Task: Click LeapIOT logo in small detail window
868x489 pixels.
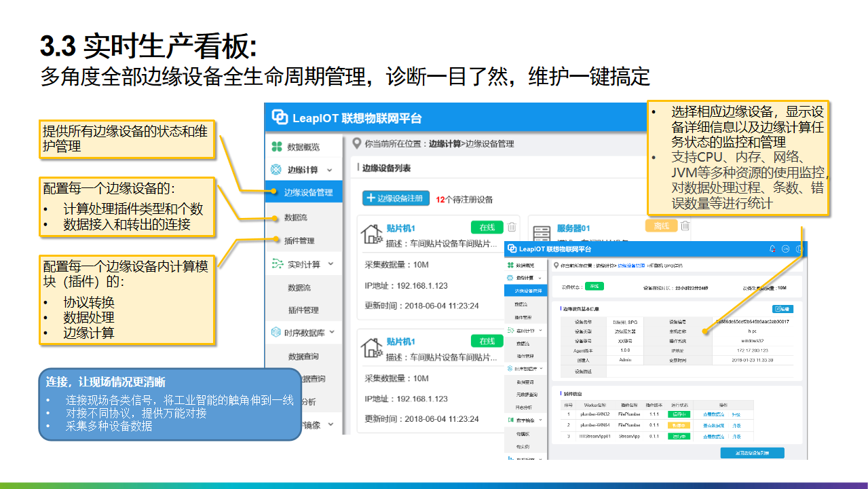Action: [x=512, y=249]
